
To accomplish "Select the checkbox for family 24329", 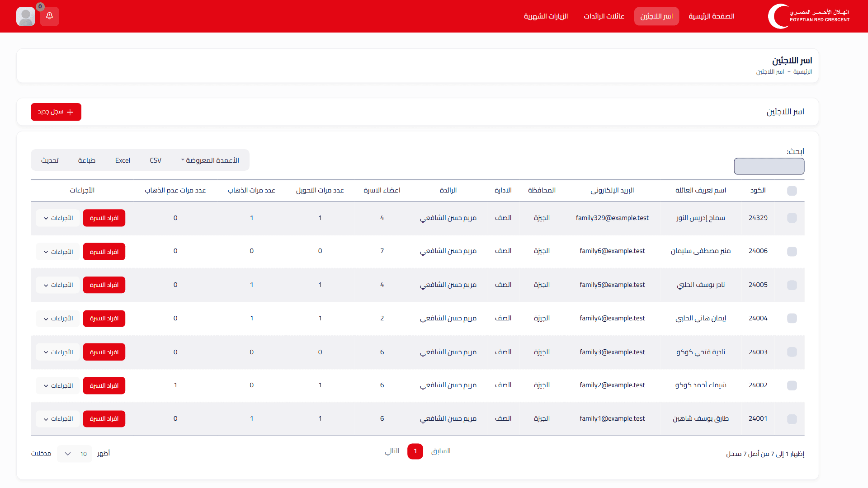I will [792, 218].
